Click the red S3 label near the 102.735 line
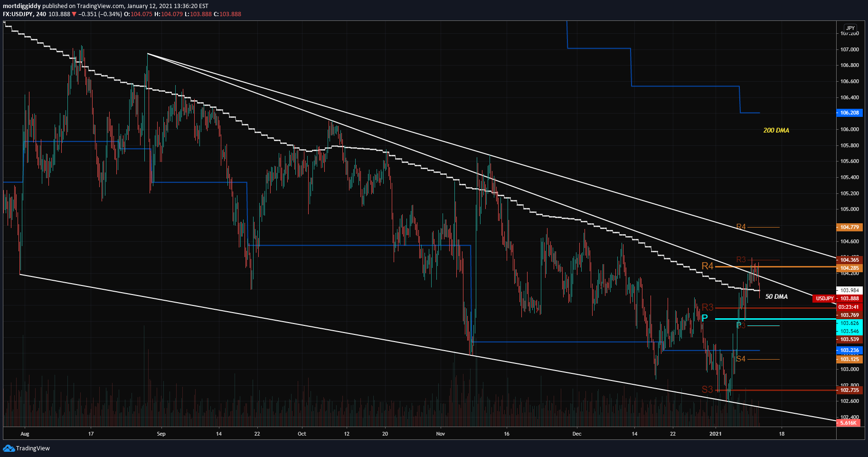Viewport: 868px width, 457px height. [708, 390]
